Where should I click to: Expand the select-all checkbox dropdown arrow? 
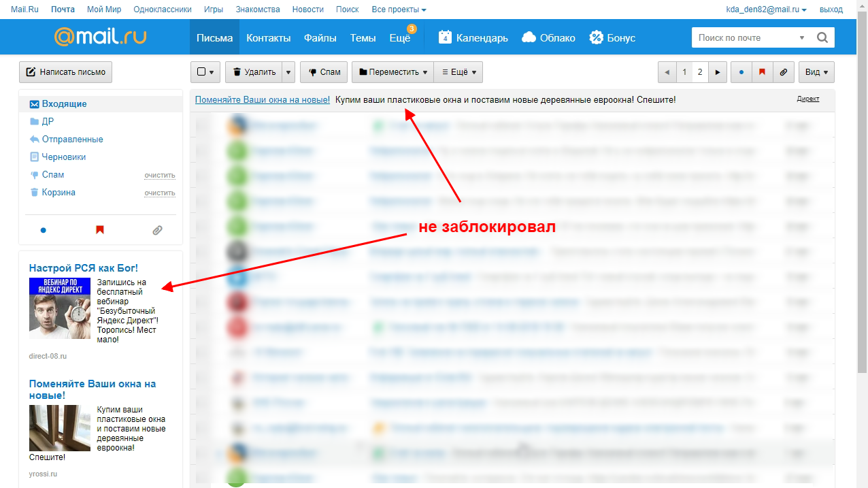pos(212,72)
